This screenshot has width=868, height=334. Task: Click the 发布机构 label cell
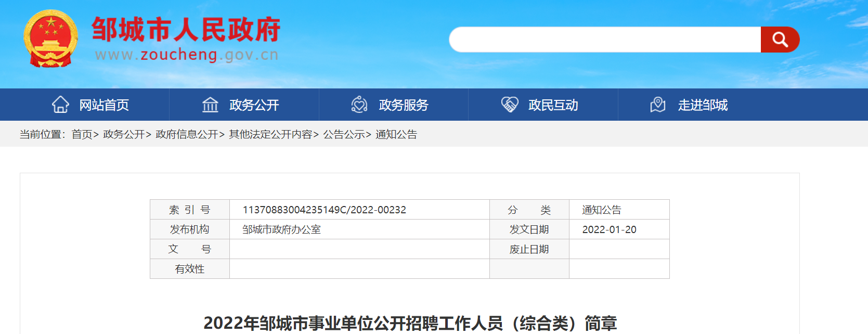[190, 229]
